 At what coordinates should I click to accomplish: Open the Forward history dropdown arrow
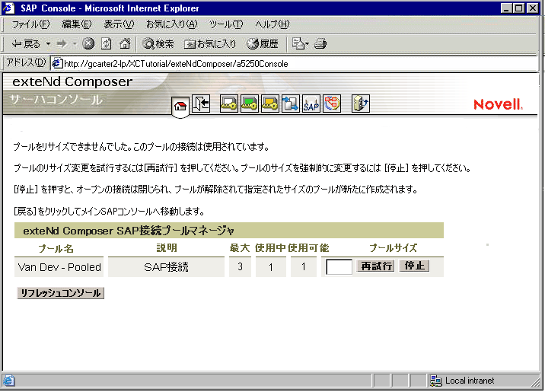pyautogui.click(x=75, y=44)
